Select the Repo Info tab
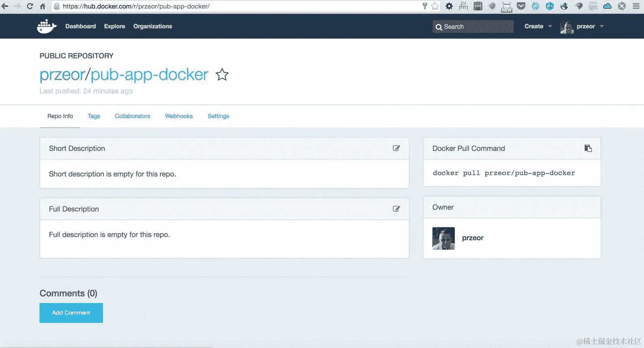This screenshot has height=348, width=644. [60, 116]
